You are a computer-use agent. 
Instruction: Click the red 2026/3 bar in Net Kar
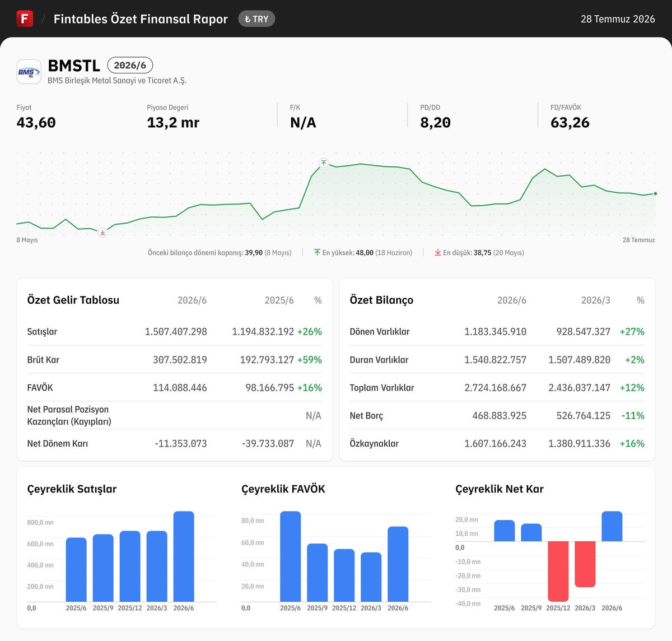(x=585, y=564)
